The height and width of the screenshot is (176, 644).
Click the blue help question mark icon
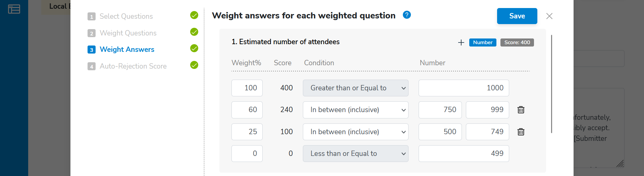407,15
